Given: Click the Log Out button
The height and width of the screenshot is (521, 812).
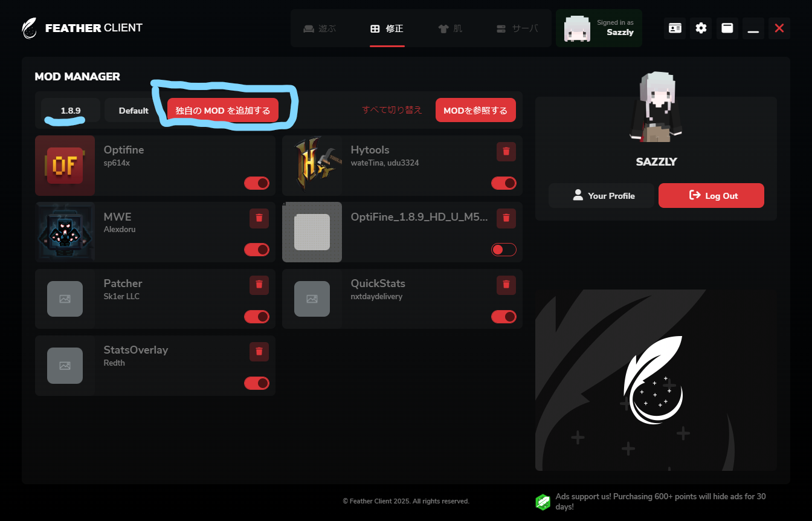Looking at the screenshot, I should [711, 196].
